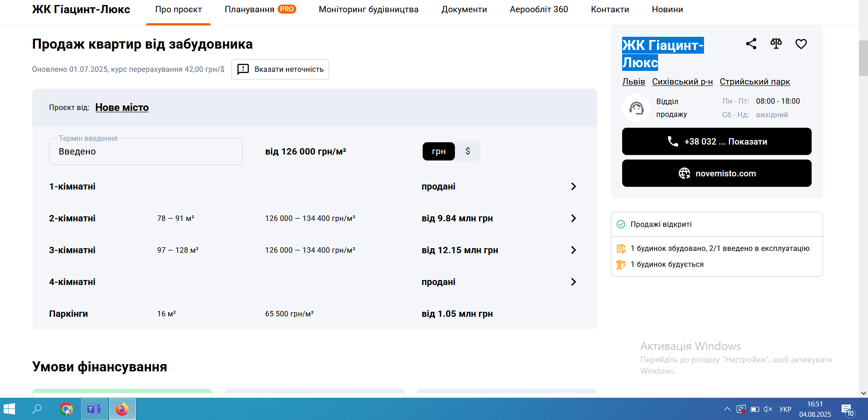Expand the 2-кімнатні row chevron
The width and height of the screenshot is (868, 420).
(574, 218)
